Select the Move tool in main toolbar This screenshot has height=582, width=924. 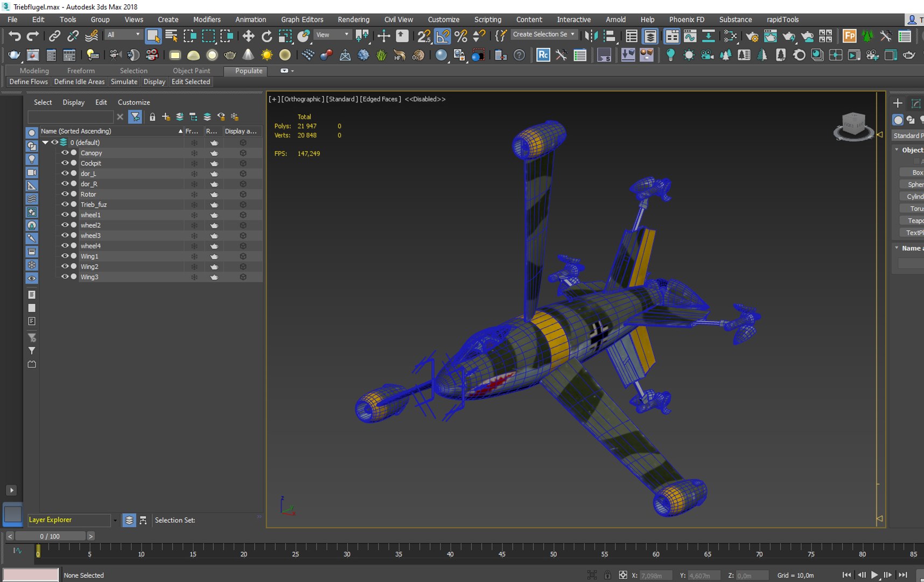click(x=248, y=36)
